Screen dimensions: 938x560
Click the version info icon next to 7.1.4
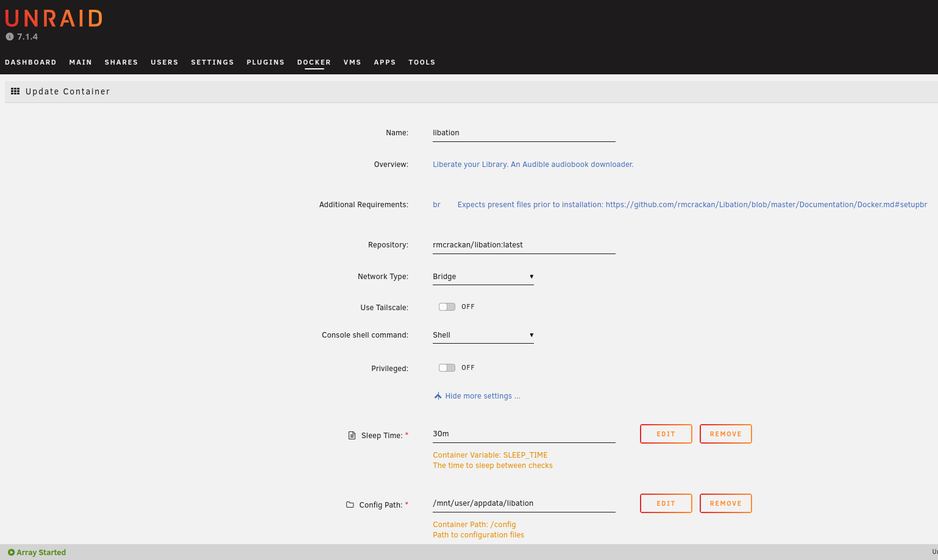pyautogui.click(x=9, y=37)
